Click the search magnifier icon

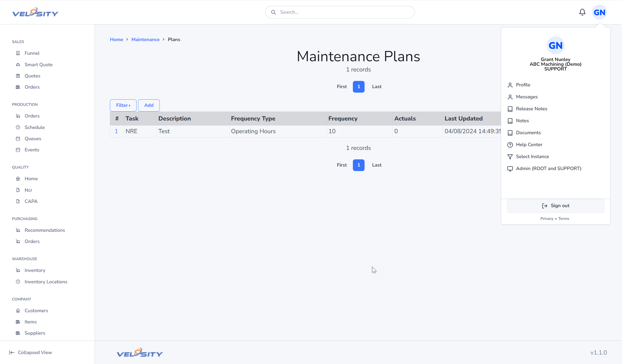click(x=273, y=12)
